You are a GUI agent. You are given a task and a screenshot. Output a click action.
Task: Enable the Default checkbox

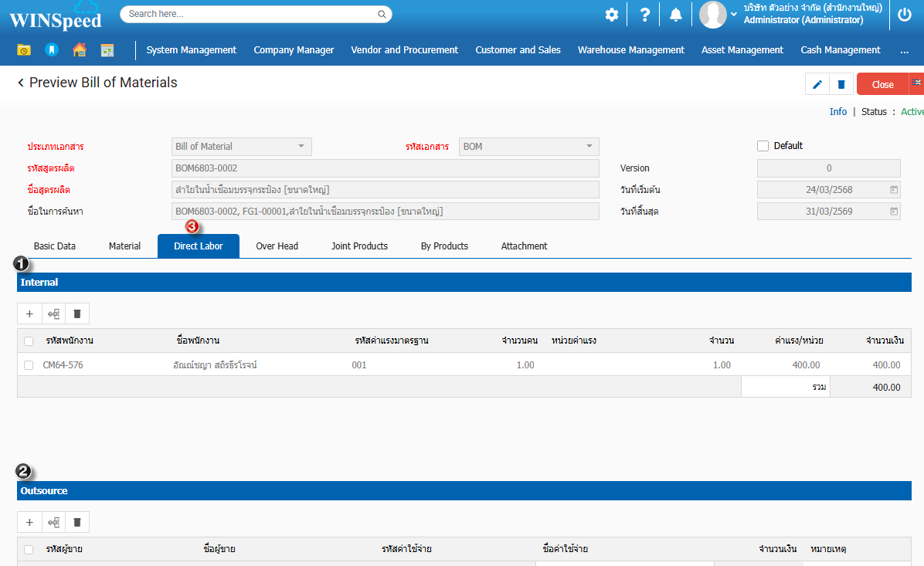tap(763, 146)
